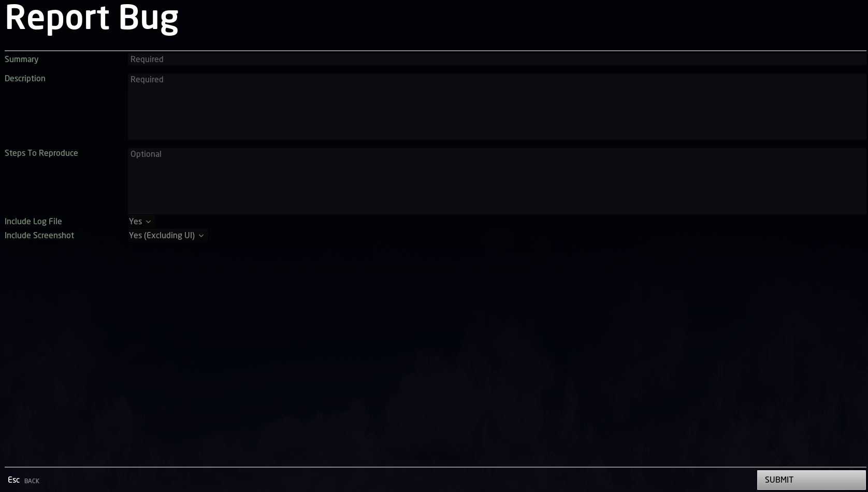Click the Esc key hint
This screenshot has width=868, height=492.
[14, 480]
